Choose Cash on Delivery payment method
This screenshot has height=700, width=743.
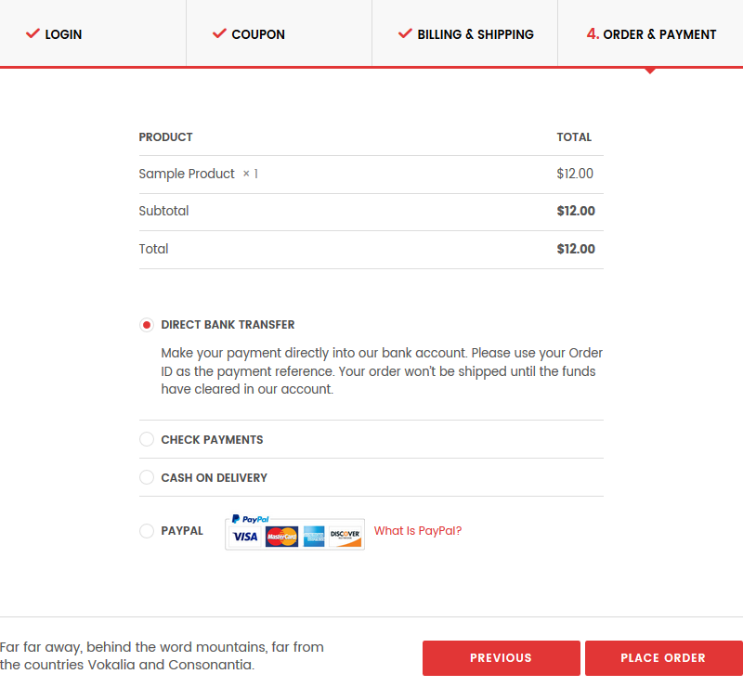pos(147,478)
